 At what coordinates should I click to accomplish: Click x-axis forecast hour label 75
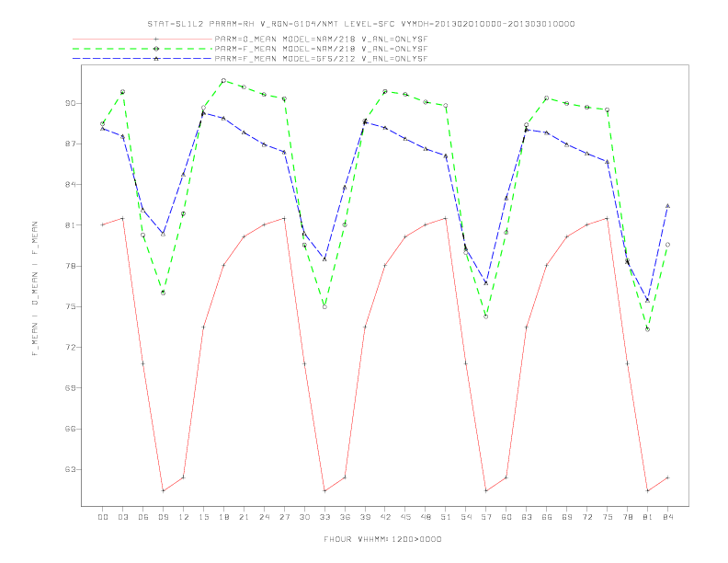pos(608,517)
